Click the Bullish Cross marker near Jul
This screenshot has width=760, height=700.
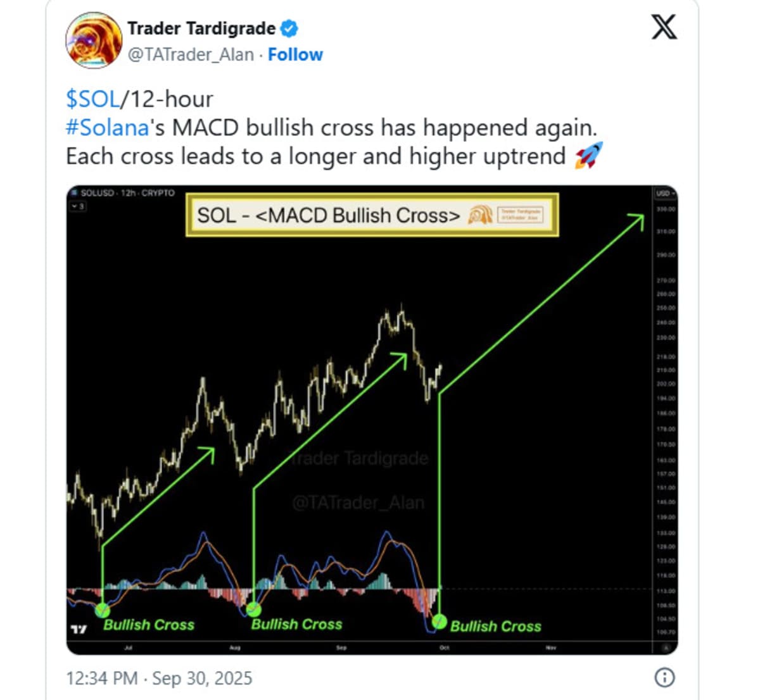coord(102,610)
